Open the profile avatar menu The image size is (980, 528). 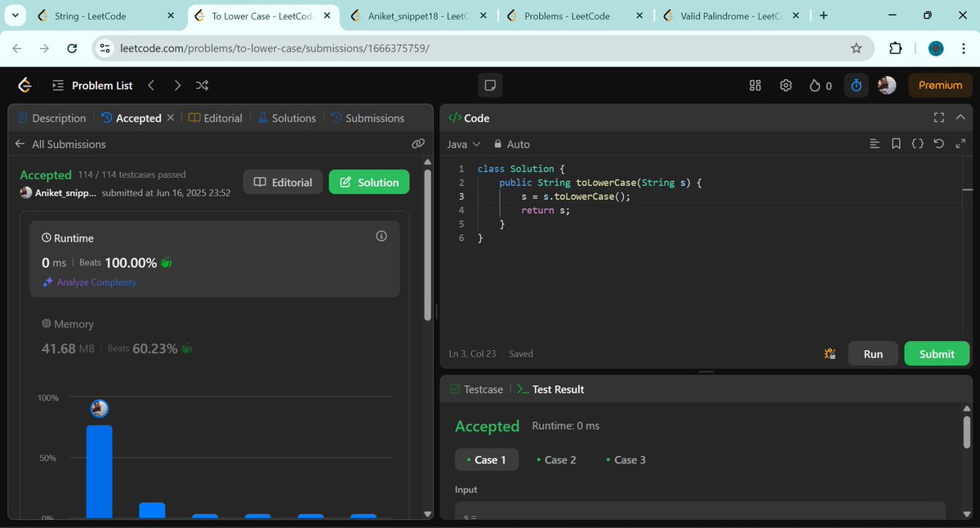click(x=887, y=85)
